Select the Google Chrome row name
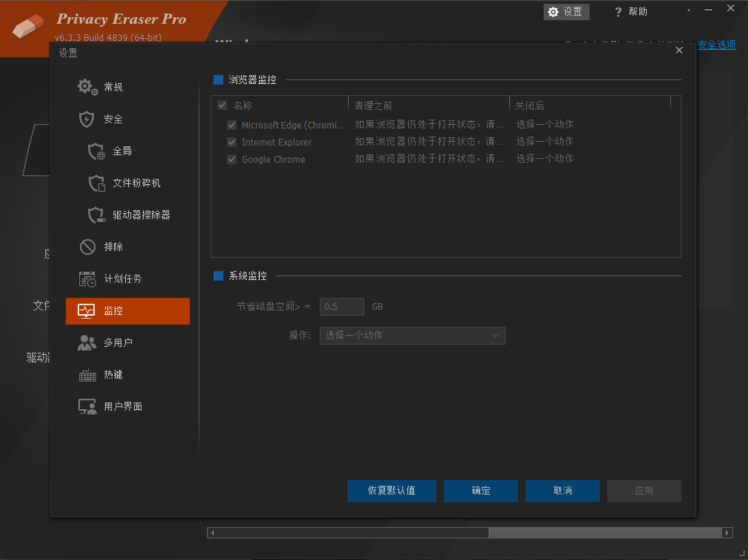Viewport: 748px width, 560px height. coord(274,160)
